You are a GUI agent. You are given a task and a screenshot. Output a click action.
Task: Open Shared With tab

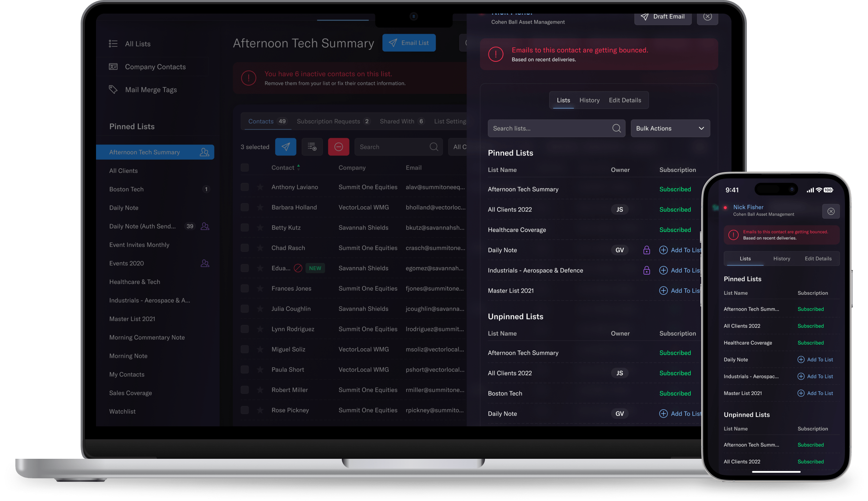tap(402, 121)
